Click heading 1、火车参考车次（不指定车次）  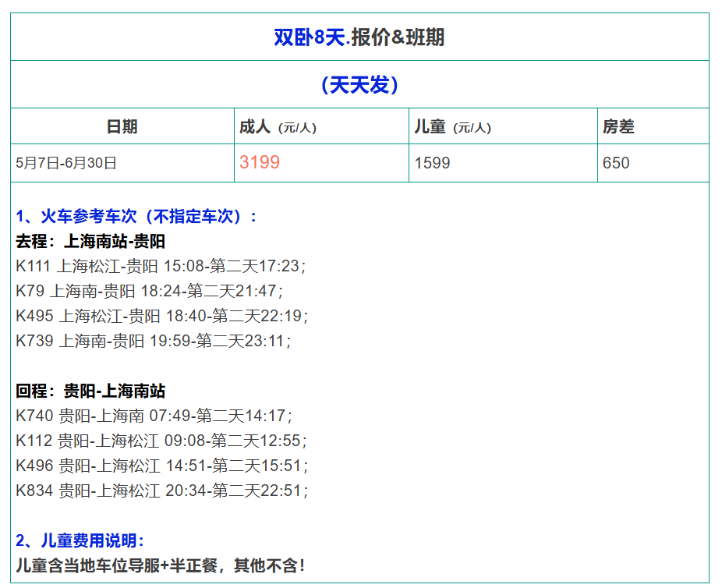coord(136,217)
